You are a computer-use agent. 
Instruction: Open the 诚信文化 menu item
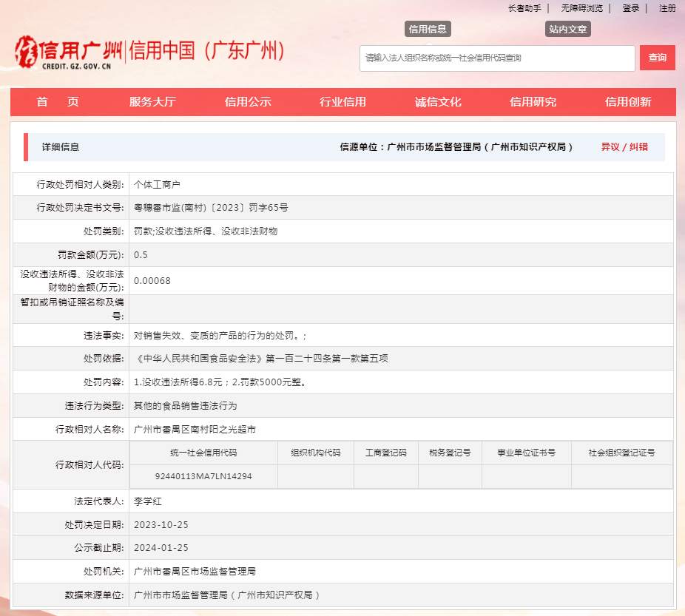pos(438,102)
